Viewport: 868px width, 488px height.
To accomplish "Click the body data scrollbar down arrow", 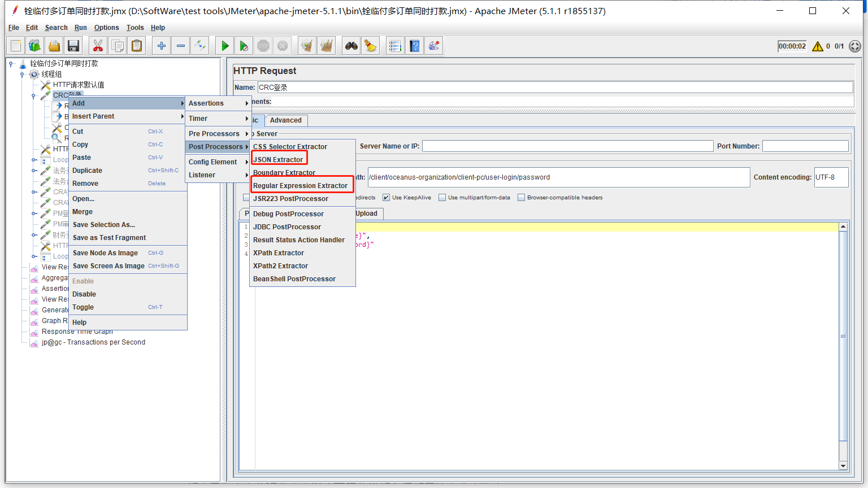I will (x=843, y=466).
